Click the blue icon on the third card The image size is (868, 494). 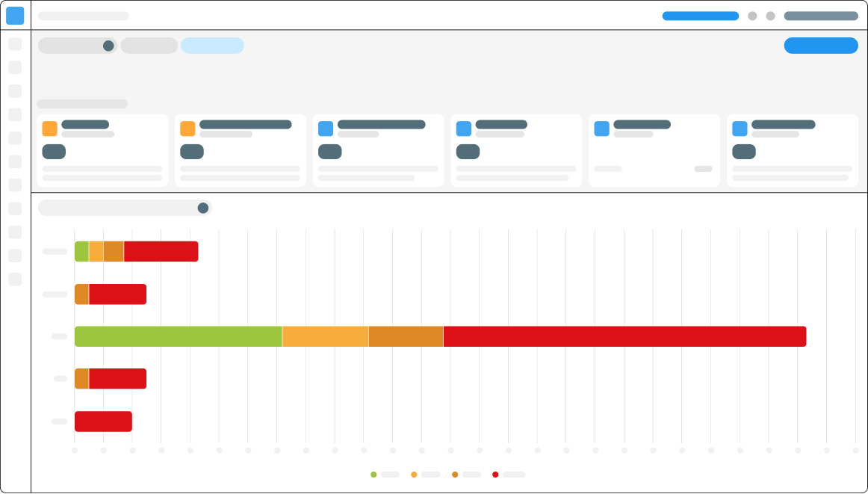click(x=326, y=129)
